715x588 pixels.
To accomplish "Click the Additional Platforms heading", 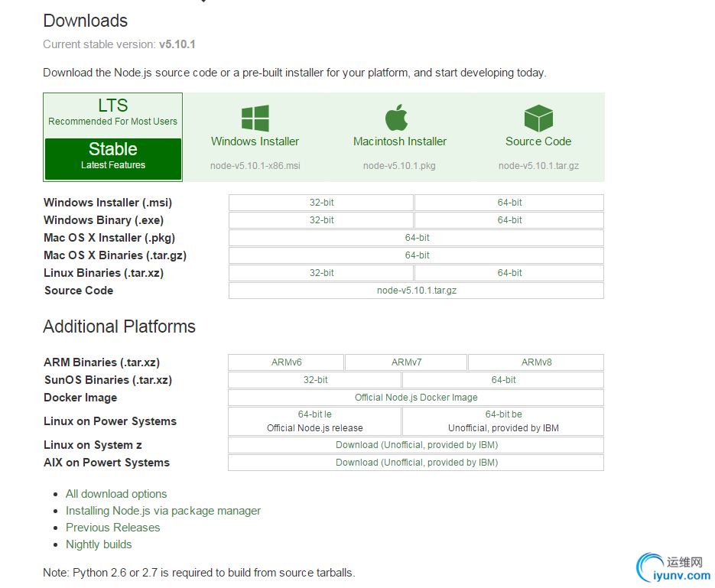I will click(119, 326).
